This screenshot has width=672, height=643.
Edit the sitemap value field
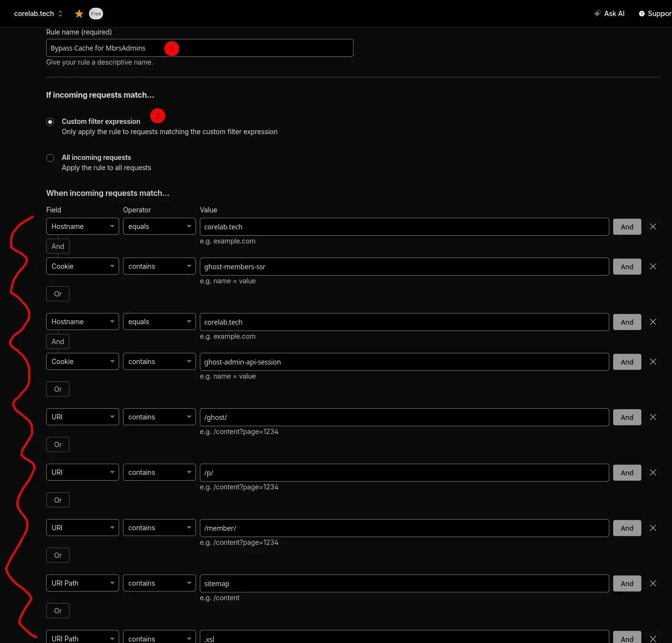click(x=404, y=584)
